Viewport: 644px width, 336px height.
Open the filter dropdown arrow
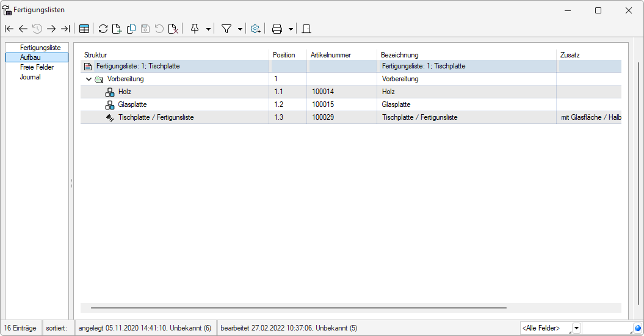pos(240,29)
